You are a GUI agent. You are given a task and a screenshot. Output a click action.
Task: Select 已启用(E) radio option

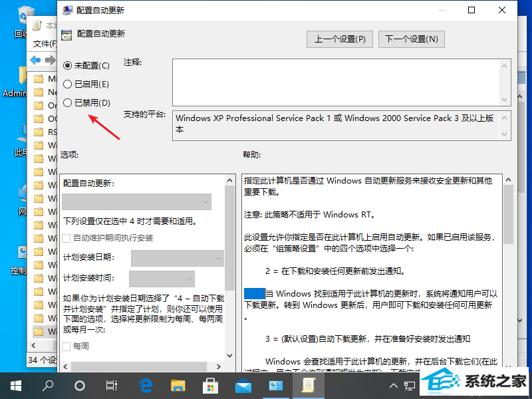point(86,84)
